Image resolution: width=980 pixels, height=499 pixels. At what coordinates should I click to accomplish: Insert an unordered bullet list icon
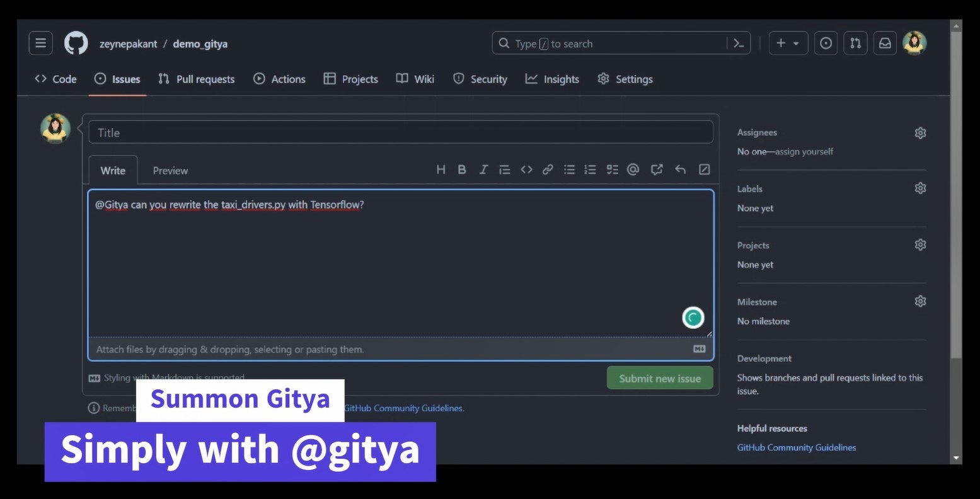[x=569, y=169]
